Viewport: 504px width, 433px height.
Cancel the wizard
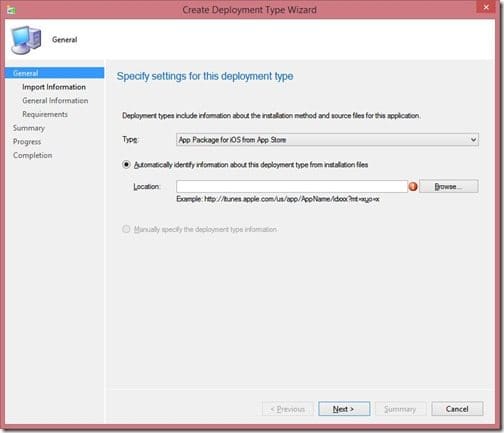[457, 409]
